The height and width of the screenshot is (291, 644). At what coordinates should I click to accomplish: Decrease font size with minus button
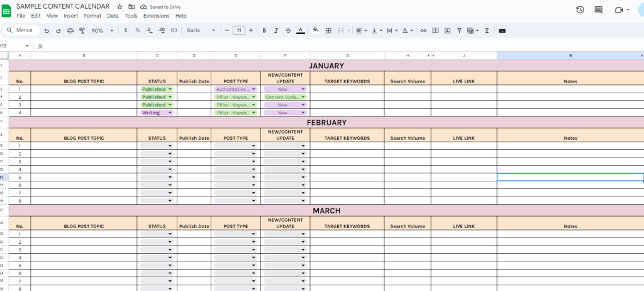coord(226,30)
